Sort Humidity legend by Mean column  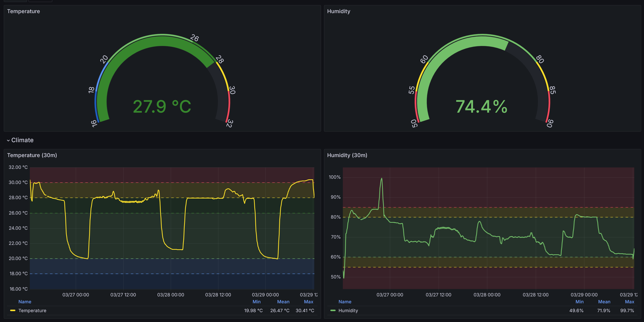point(604,302)
